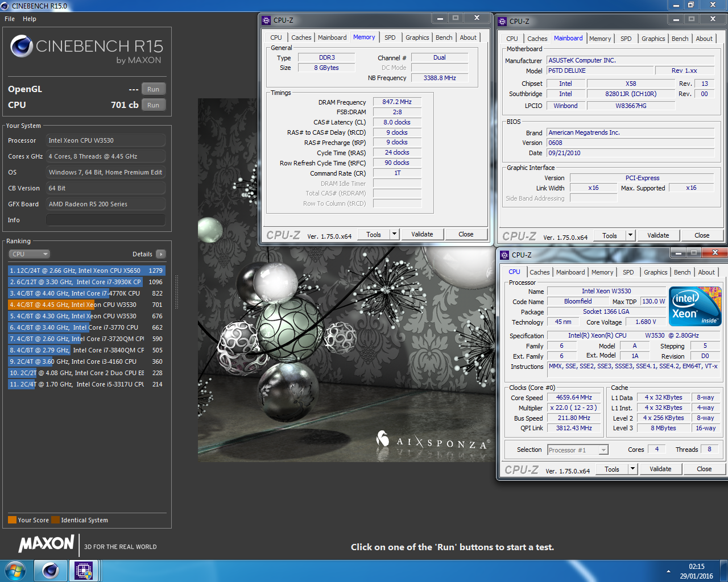Open the File menu in Cinebench
The image size is (728, 582).
[x=10, y=19]
